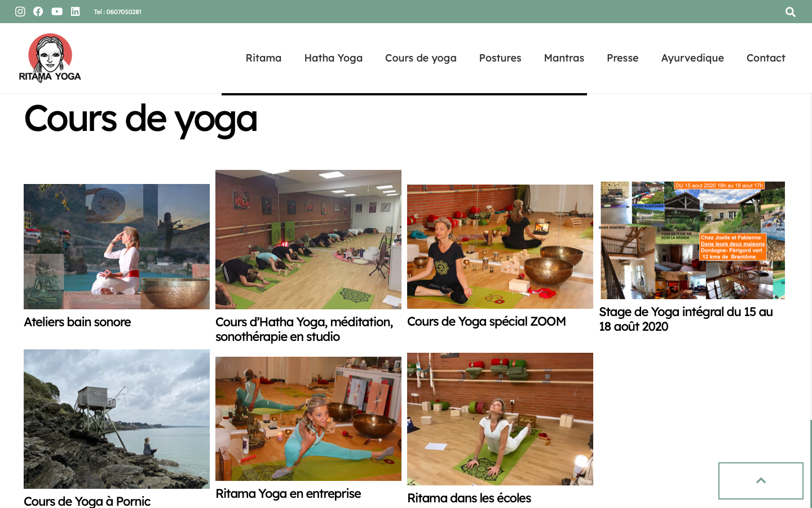The image size is (812, 508).
Task: Open the Ateliers bain sonore link
Action: click(x=77, y=322)
